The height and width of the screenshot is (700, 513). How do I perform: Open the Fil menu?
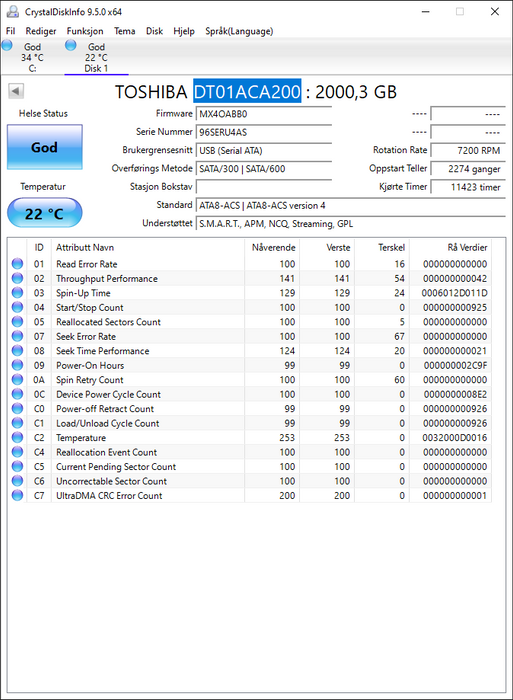(x=10, y=31)
